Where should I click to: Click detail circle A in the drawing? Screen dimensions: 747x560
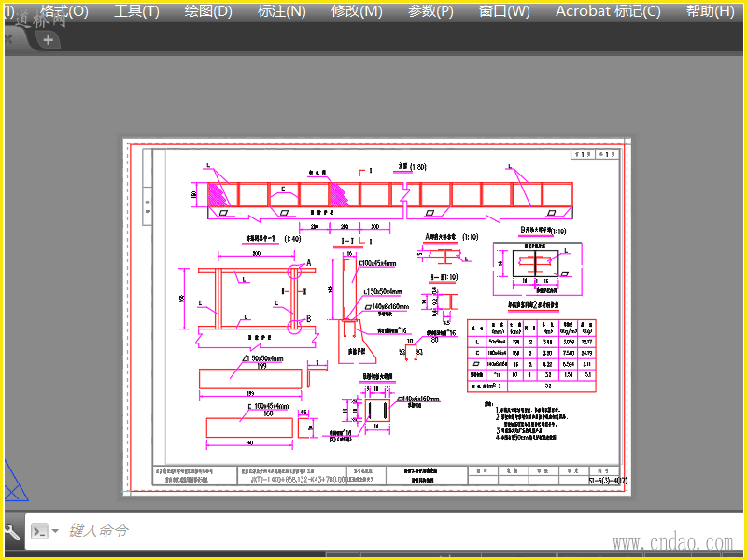click(x=294, y=273)
